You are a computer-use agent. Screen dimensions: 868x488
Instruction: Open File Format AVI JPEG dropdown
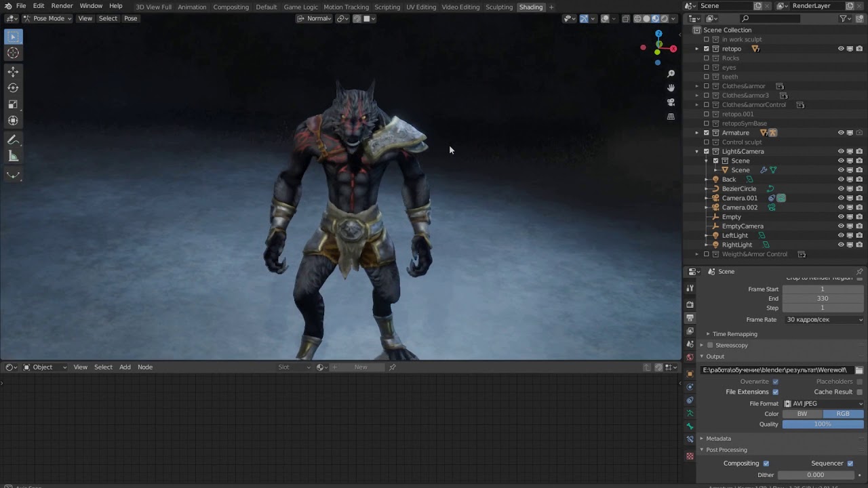(823, 404)
